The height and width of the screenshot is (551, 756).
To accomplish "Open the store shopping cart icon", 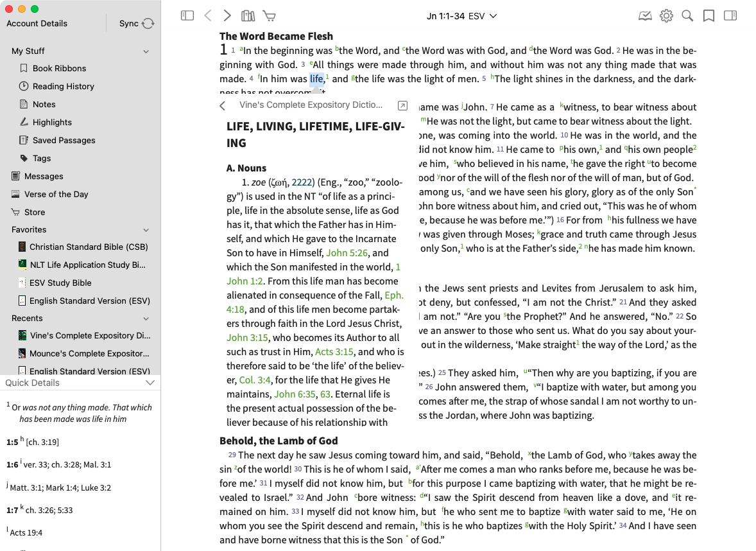I will click(x=269, y=15).
